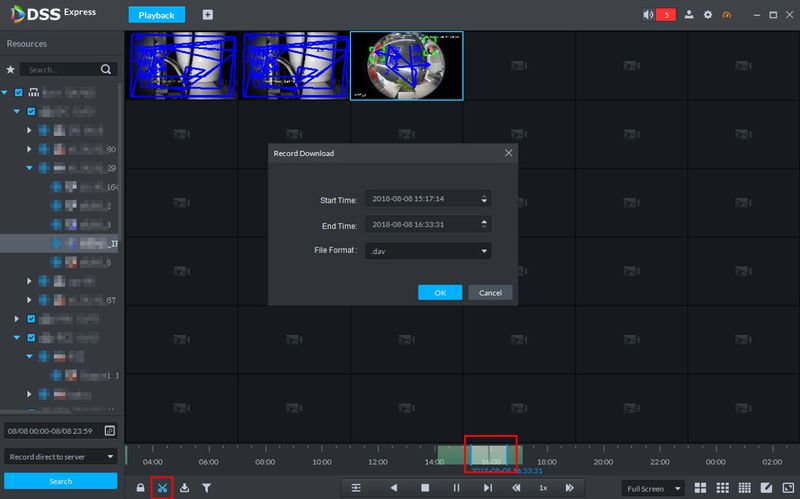Viewport: 800px width, 499px height.
Task: Add a new tab with plus button
Action: 208,16
